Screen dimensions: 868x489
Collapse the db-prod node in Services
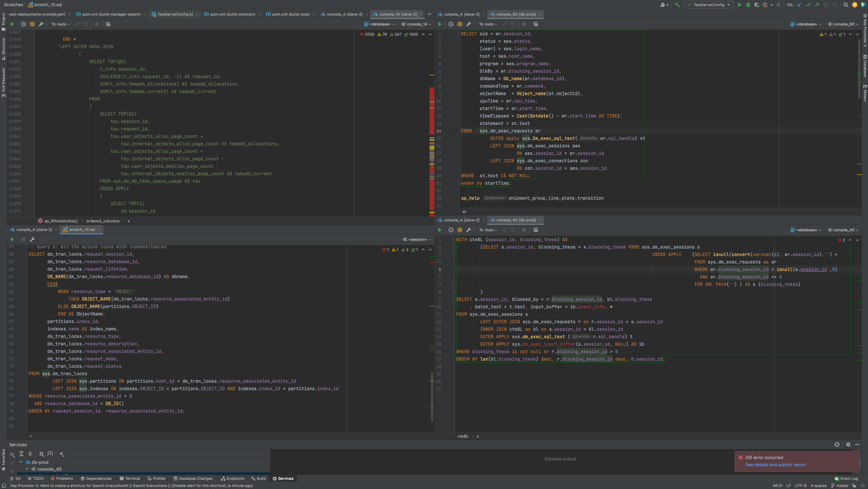[21, 462]
